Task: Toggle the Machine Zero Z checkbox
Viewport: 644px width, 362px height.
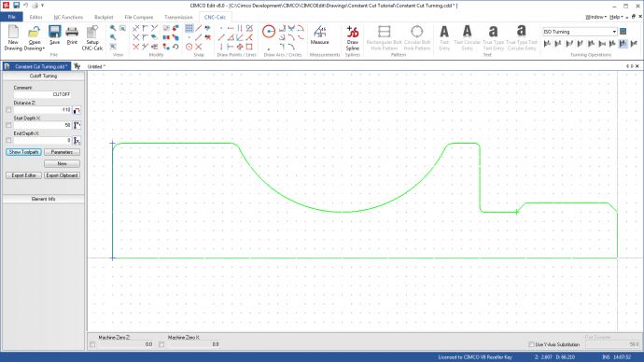Action: pyautogui.click(x=92, y=344)
